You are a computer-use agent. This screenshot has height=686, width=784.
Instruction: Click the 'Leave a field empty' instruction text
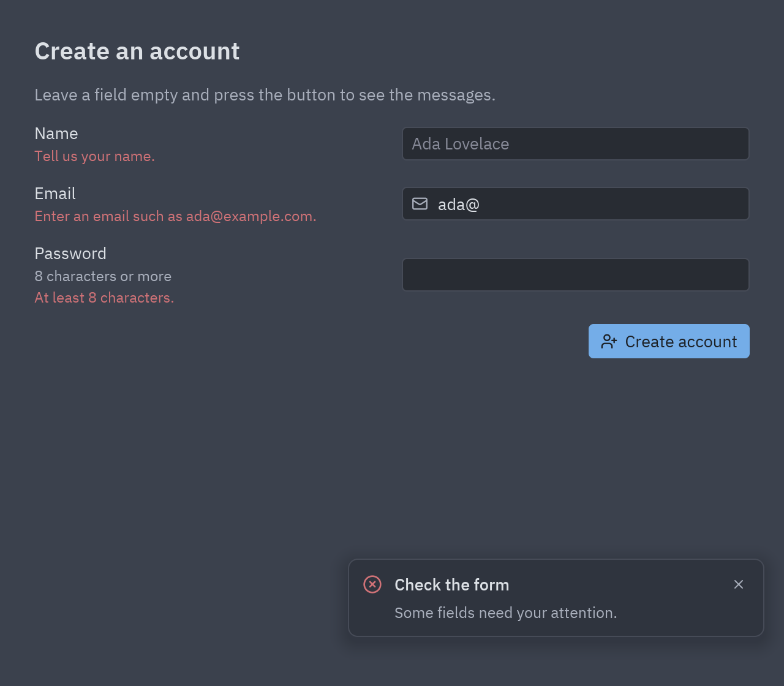click(265, 95)
